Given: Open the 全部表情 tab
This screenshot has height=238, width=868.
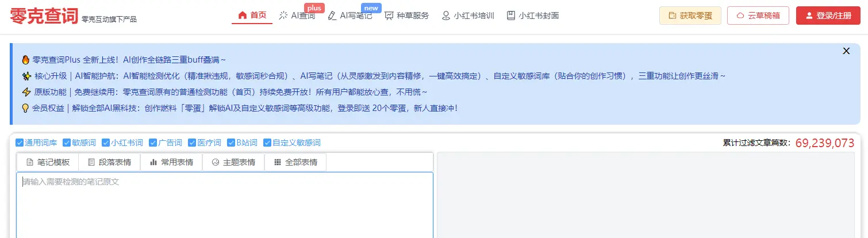Looking at the screenshot, I should (x=295, y=162).
